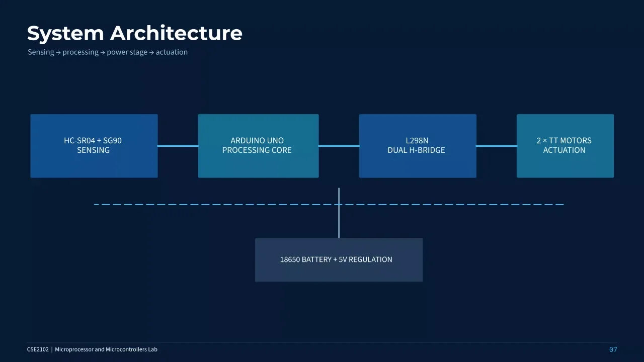Select the L298N Dual H-Bridge block
The height and width of the screenshot is (362, 644).
pyautogui.click(x=418, y=146)
